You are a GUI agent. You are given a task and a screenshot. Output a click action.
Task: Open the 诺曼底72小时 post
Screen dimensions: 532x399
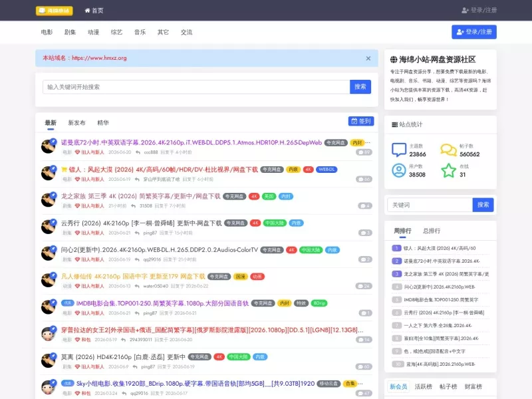pyautogui.click(x=192, y=142)
